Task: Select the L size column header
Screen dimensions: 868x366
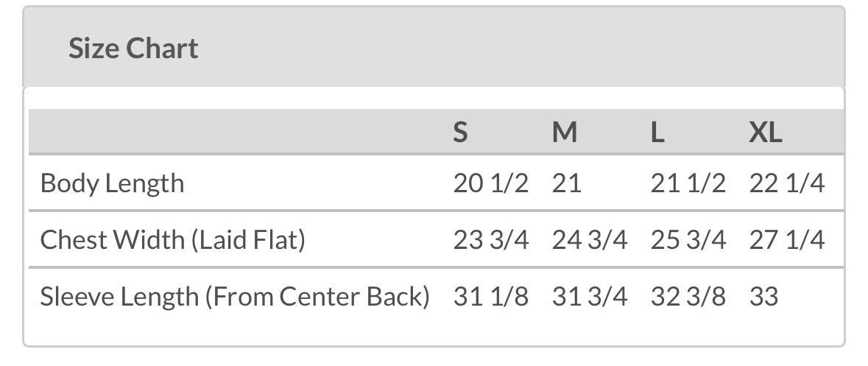Action: coord(657,133)
